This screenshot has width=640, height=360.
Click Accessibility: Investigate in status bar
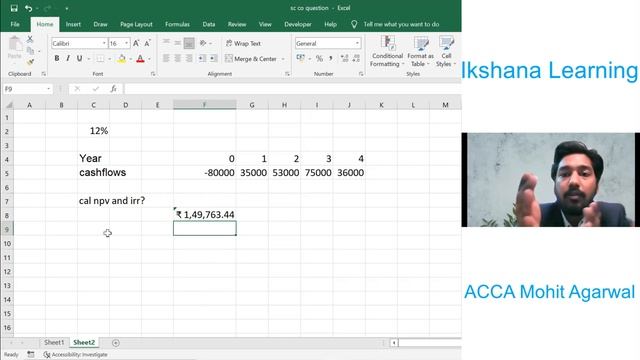76,355
